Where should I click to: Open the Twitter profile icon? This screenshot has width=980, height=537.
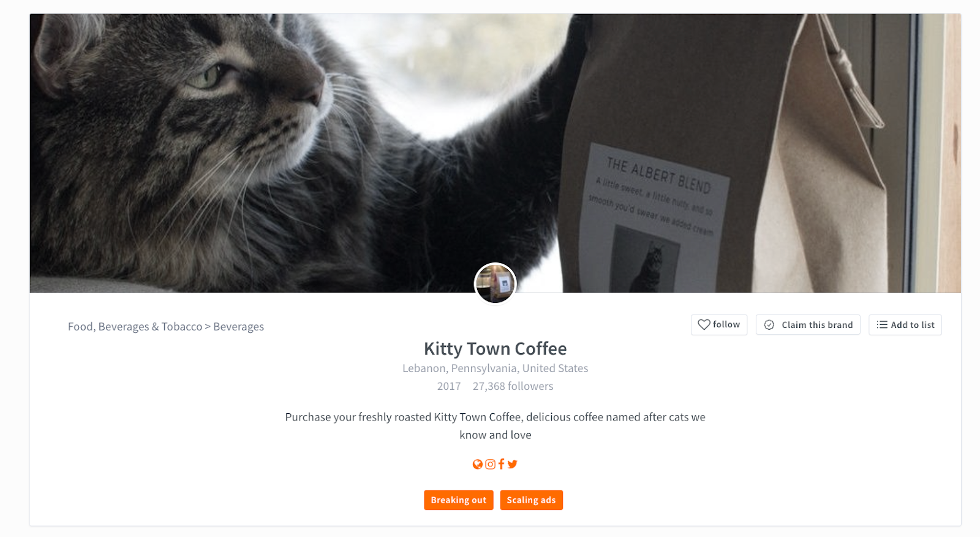(x=513, y=464)
